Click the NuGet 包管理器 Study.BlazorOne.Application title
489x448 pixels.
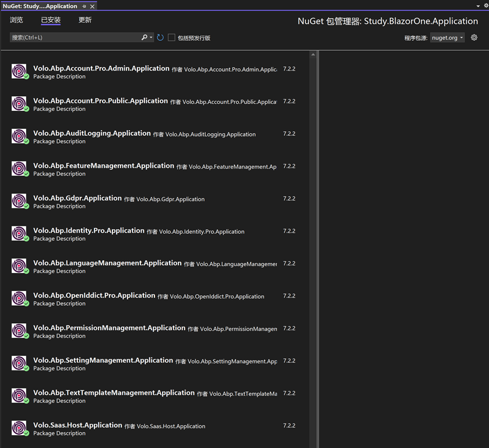(x=388, y=21)
